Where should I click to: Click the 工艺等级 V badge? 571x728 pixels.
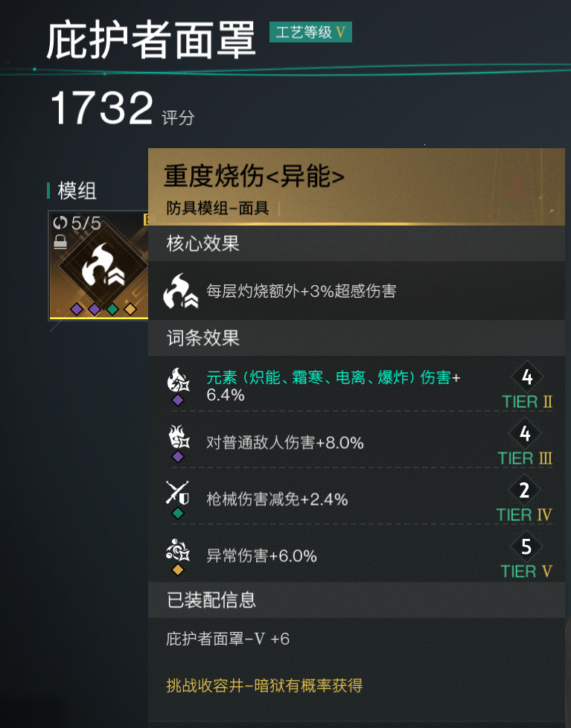click(310, 32)
